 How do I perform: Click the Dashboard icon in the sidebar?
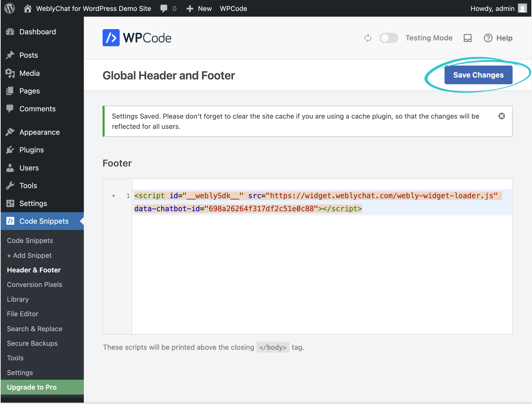[10, 32]
